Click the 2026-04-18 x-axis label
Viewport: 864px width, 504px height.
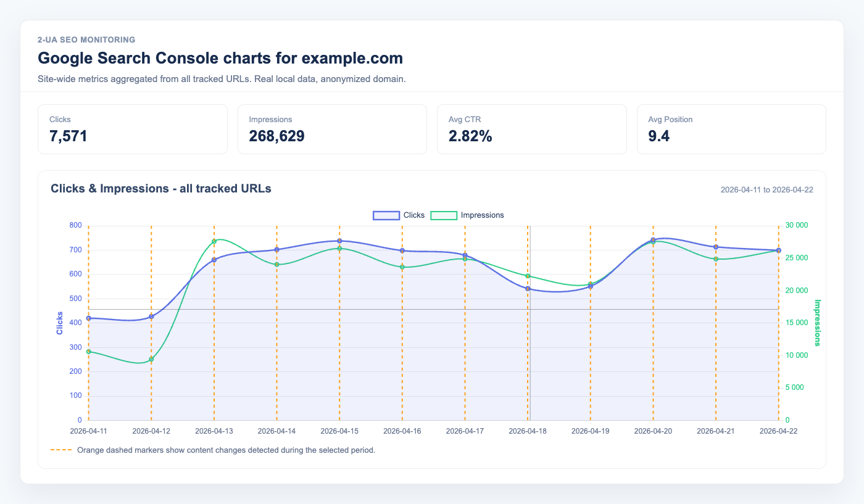[528, 431]
